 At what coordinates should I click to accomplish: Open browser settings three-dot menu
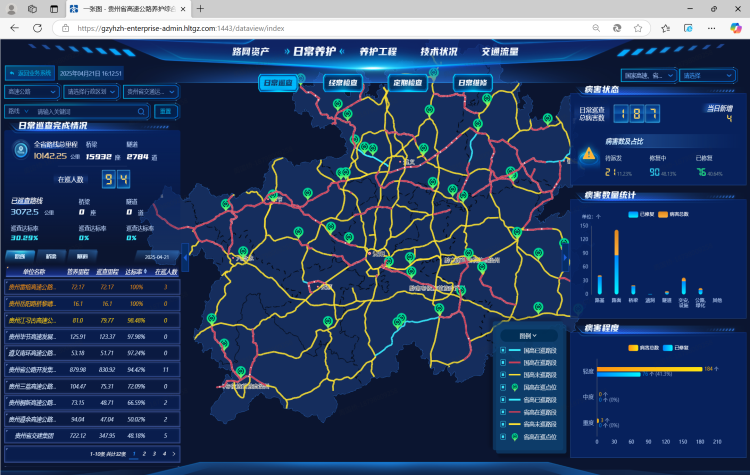click(x=711, y=28)
